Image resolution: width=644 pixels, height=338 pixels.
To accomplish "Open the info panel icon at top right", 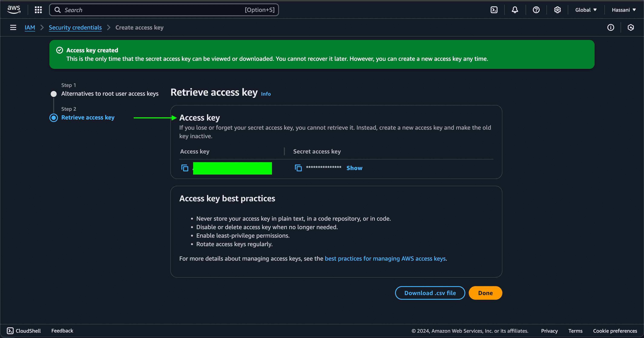I will tap(611, 27).
